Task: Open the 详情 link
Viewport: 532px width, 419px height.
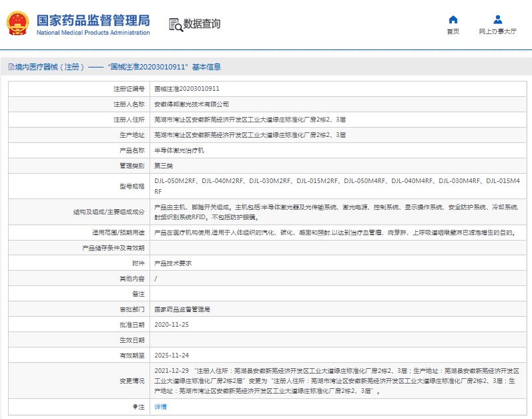Action: [160, 406]
